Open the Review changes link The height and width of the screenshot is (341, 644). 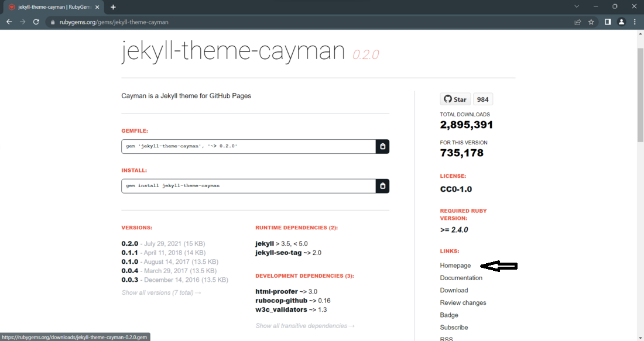tap(463, 302)
